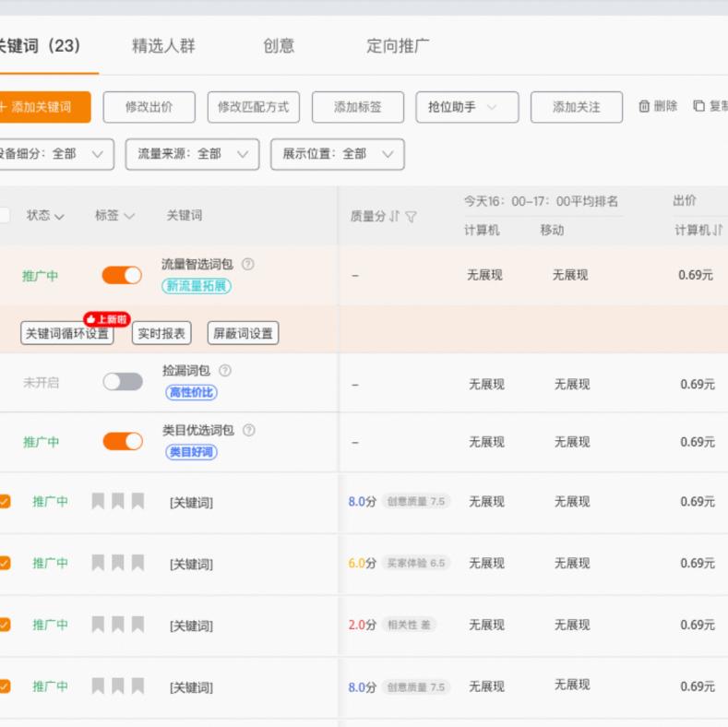Expand the 流量来源 filter dropdown

(x=192, y=154)
